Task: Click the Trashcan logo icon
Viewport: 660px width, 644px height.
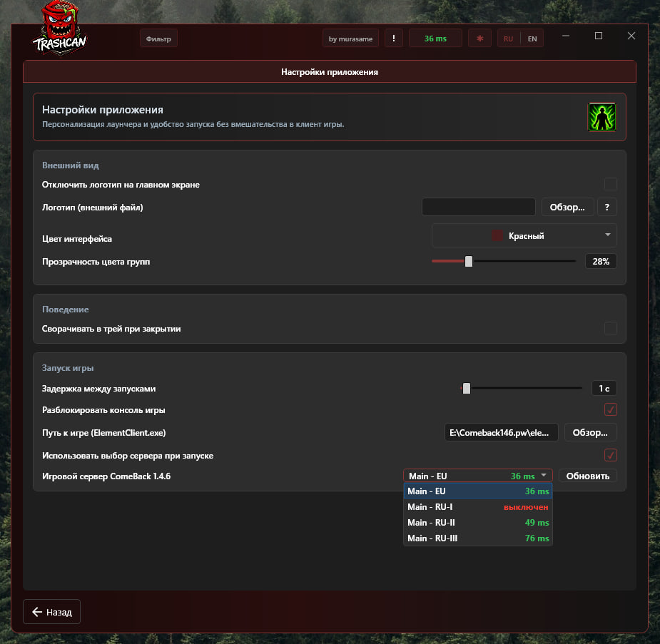Action: [60, 28]
